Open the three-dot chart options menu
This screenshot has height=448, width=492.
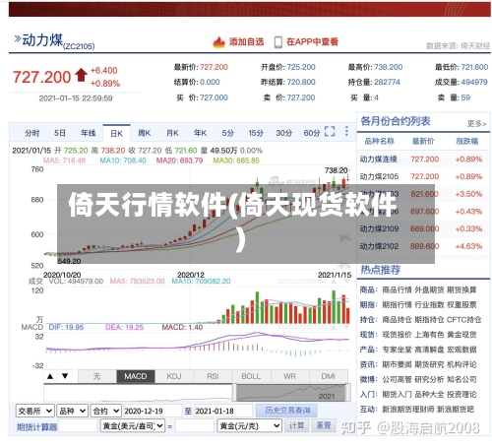(x=346, y=131)
